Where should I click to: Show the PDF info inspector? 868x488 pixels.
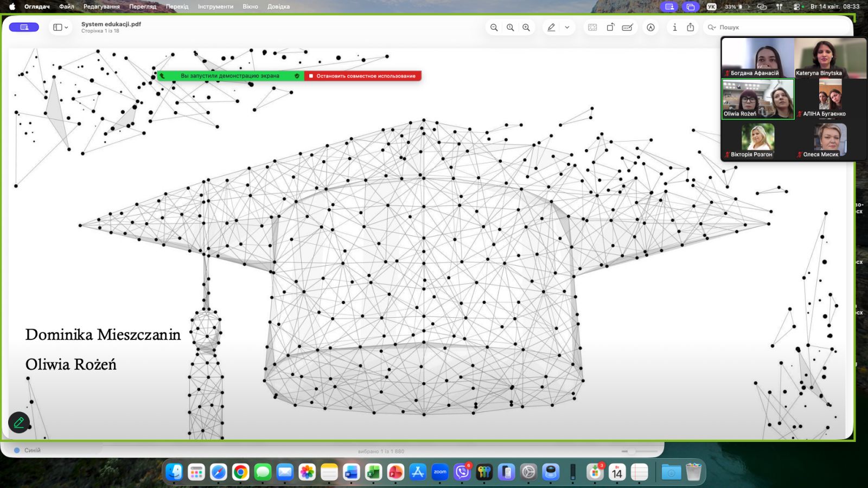(x=674, y=28)
